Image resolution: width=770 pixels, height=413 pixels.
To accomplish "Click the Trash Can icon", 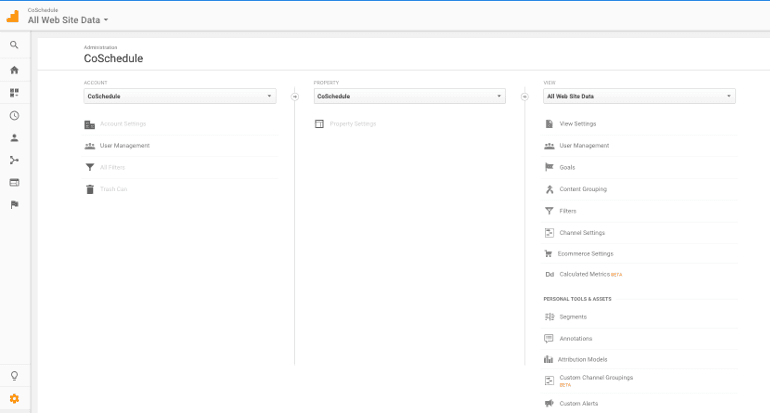I will (89, 189).
